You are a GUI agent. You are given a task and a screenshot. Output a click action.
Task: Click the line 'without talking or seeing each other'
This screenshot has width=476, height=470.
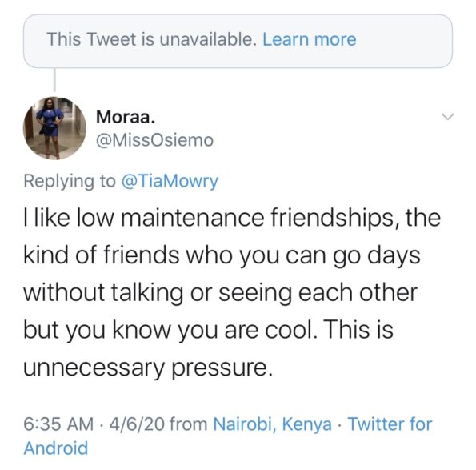tap(221, 293)
